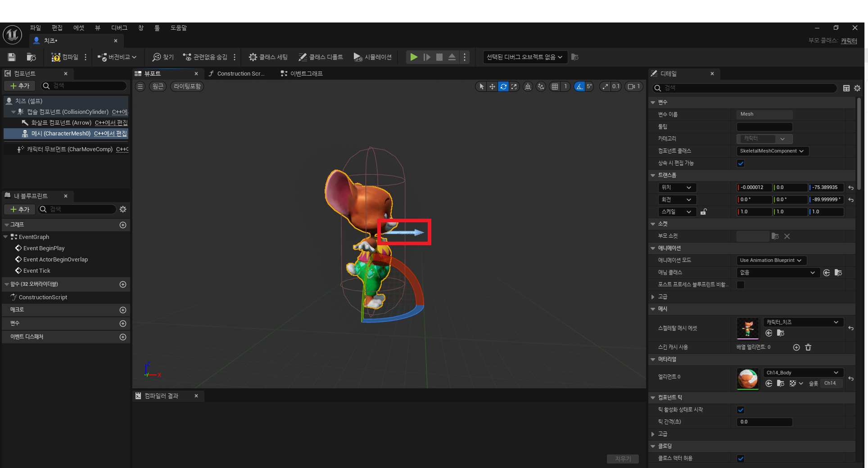Select the Translate (move) gizmo tool
868x468 pixels.
(493, 86)
